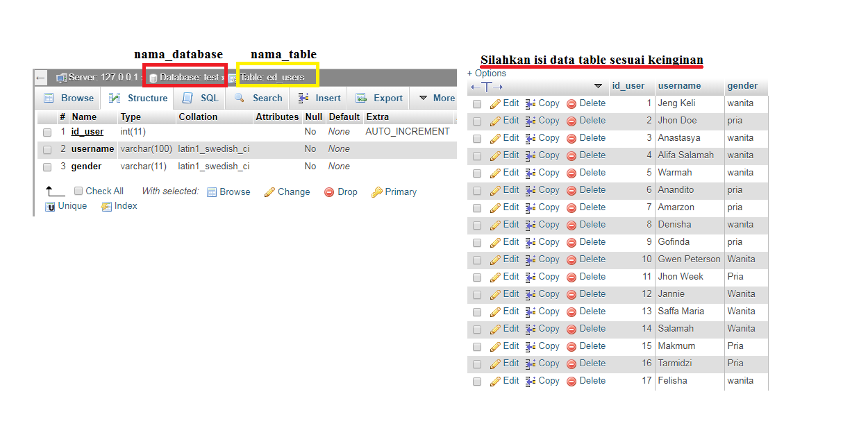Click the Name column header in structure table
Viewport: 868px width, 444px height.
(x=84, y=117)
